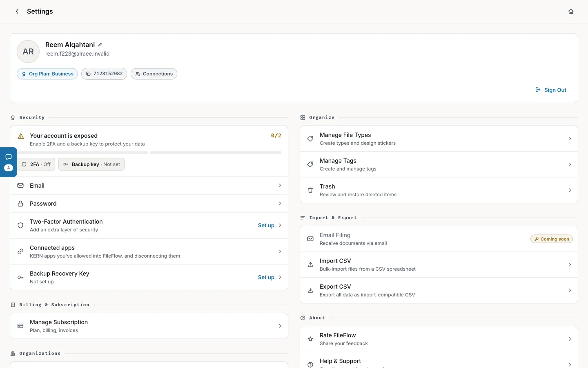Click the trash can icon
The image size is (588, 368).
pyautogui.click(x=310, y=190)
